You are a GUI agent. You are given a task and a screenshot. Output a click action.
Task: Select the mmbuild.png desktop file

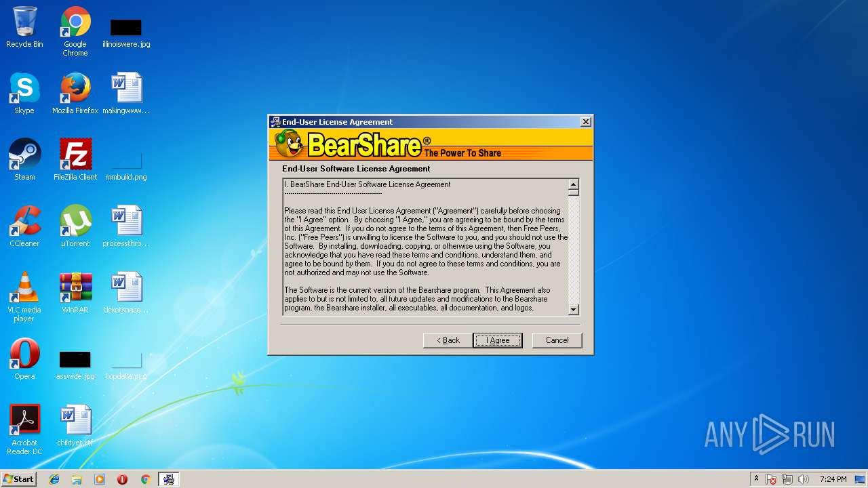tap(126, 167)
